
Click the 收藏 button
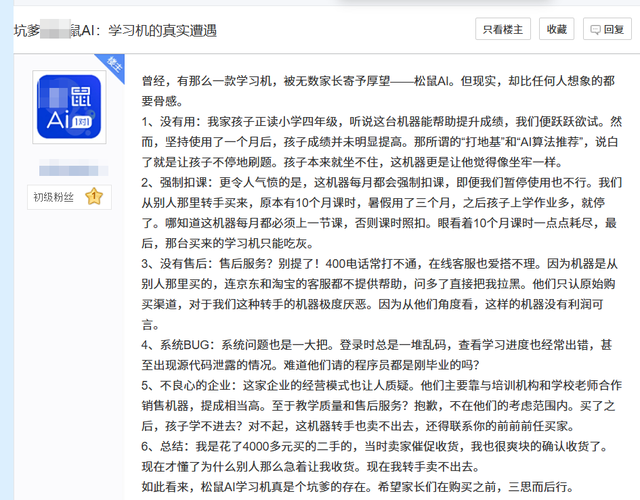pos(557,29)
